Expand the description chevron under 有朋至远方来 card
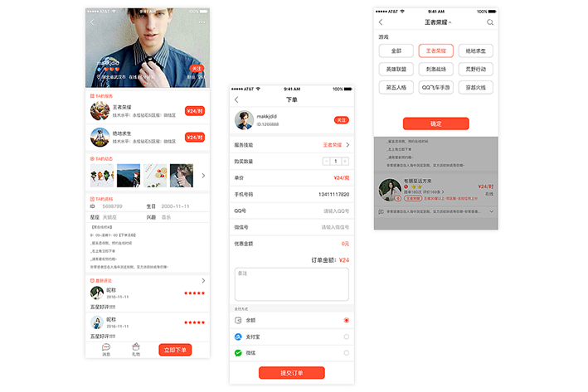The width and height of the screenshot is (588, 392). point(491,211)
